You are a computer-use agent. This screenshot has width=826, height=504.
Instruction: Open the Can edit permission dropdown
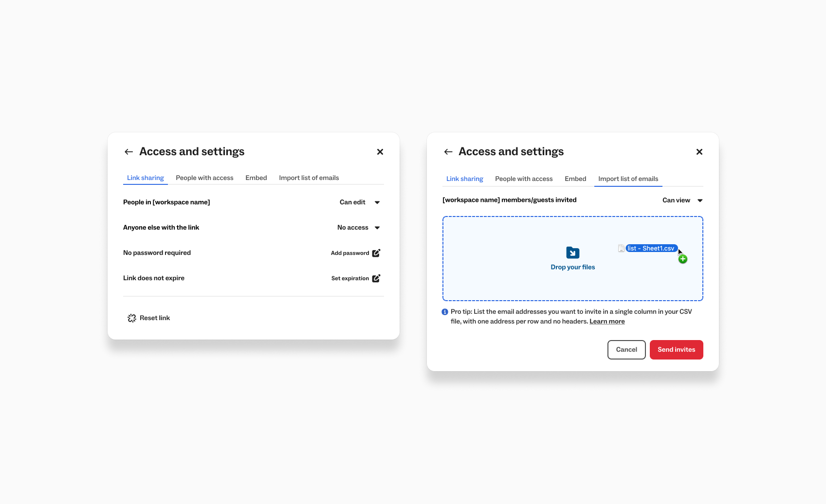[x=360, y=202]
